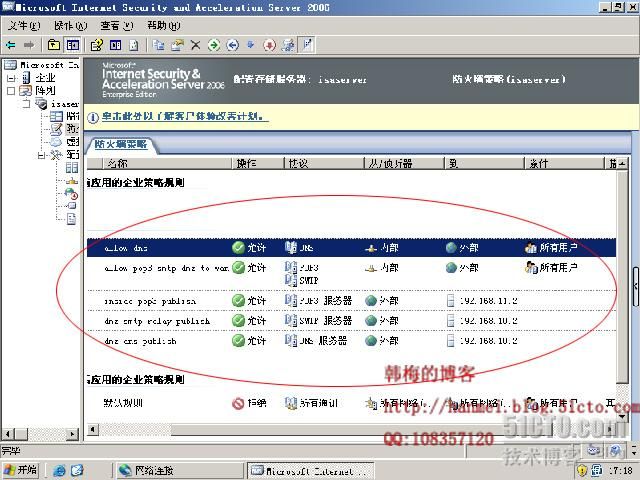
Task: Click the delete (X) toolbar icon
Action: tap(196, 45)
